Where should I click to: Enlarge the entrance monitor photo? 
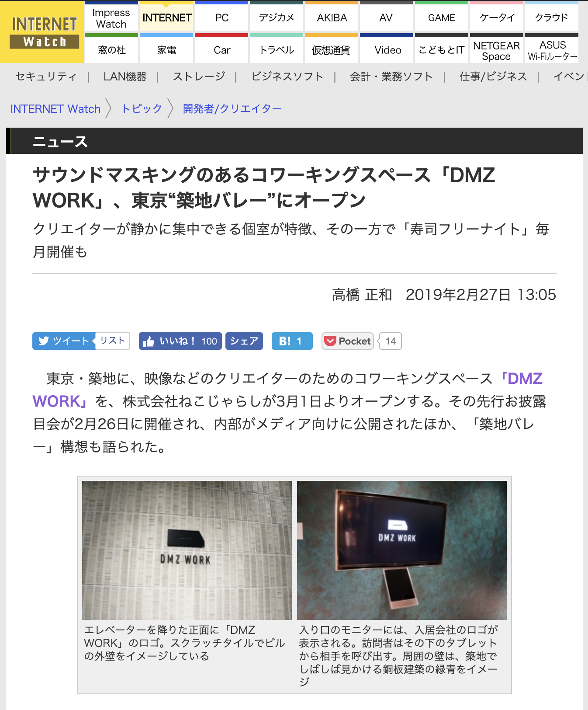[x=402, y=550]
